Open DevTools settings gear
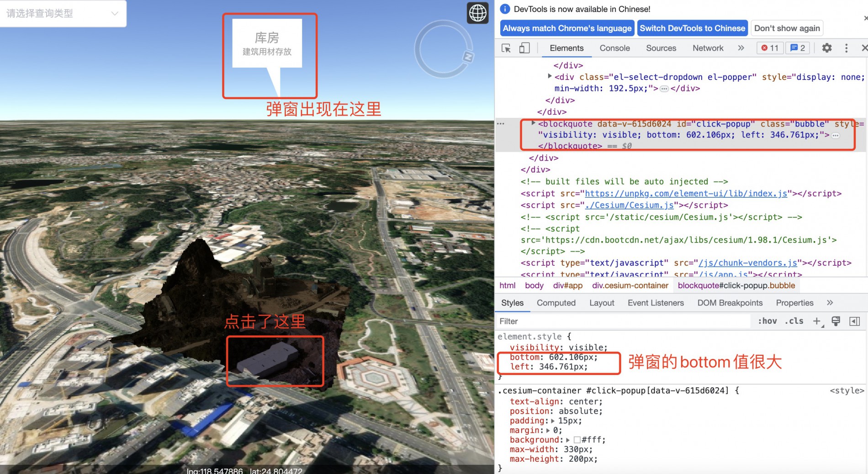Screen dimensions: 868x474 [x=827, y=48]
